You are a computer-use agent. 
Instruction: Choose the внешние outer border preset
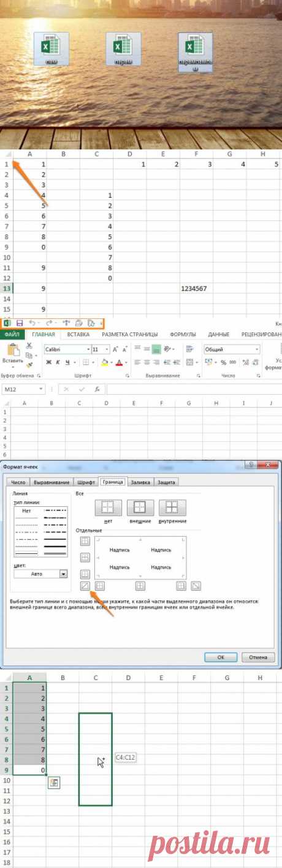click(141, 507)
